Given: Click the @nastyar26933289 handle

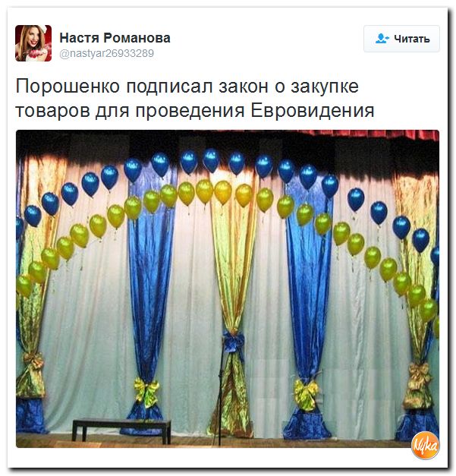Looking at the screenshot, I should click(106, 54).
